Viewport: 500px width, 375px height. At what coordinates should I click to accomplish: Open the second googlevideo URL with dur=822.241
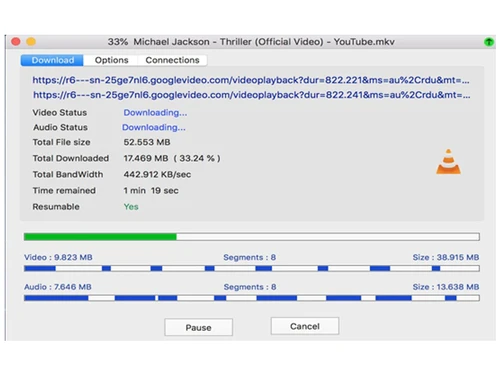click(x=252, y=95)
